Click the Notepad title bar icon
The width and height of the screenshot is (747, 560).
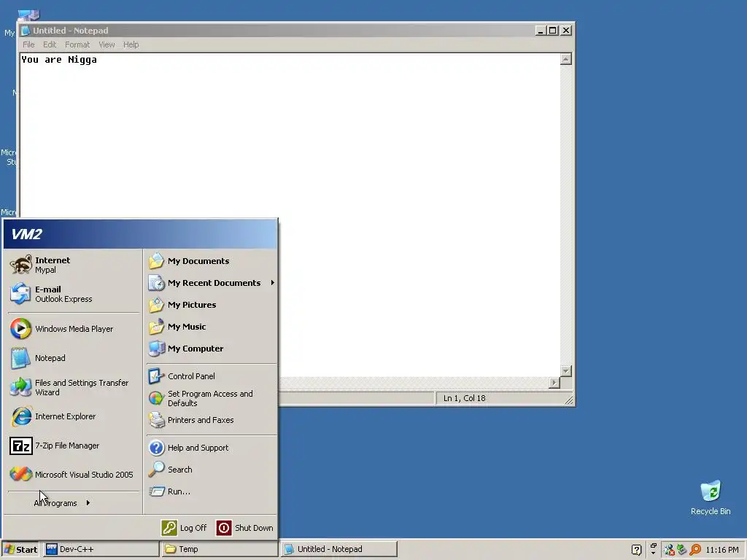(x=26, y=31)
